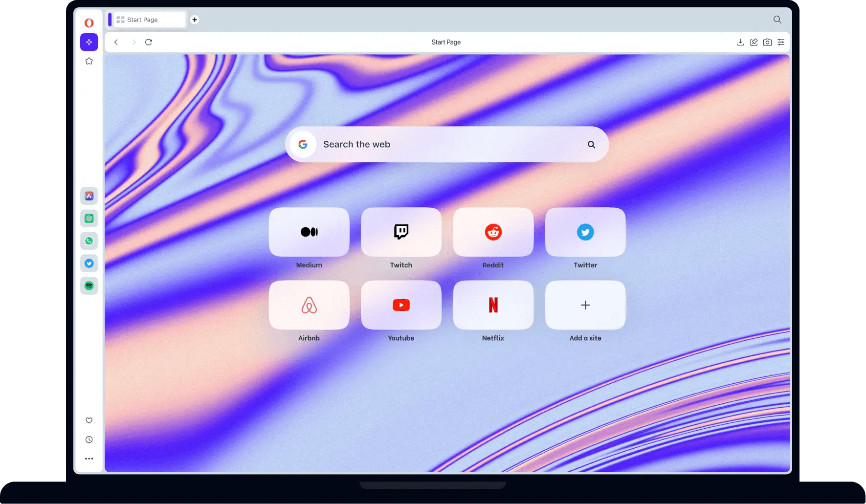Click the Add a site tile
Image resolution: width=866 pixels, height=504 pixels.
tap(585, 305)
